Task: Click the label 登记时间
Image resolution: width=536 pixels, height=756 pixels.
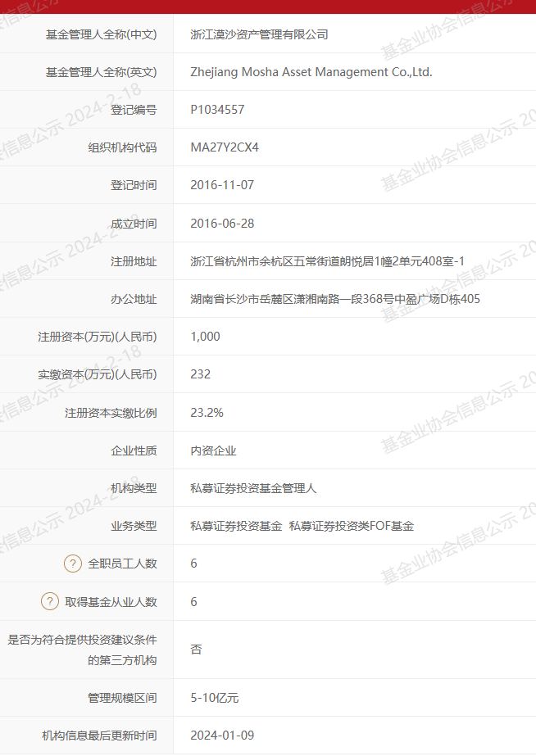Action: (134, 185)
